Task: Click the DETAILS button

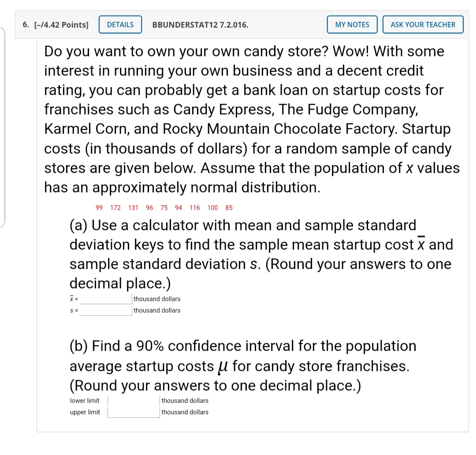Action: (120, 25)
